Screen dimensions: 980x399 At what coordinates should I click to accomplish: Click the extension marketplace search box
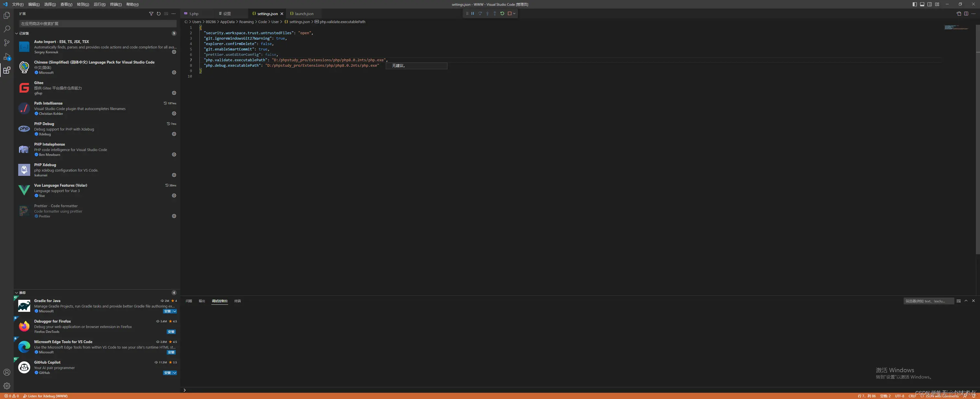[98, 24]
